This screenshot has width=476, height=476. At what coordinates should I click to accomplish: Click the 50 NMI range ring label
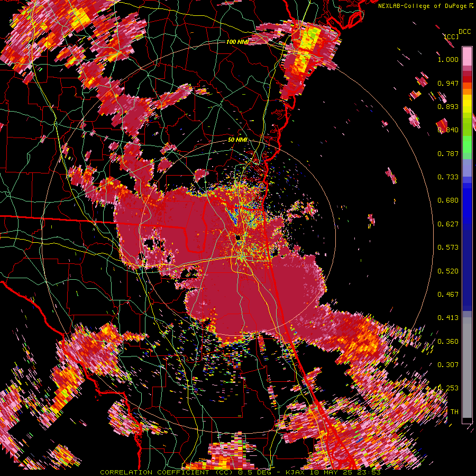(x=237, y=140)
